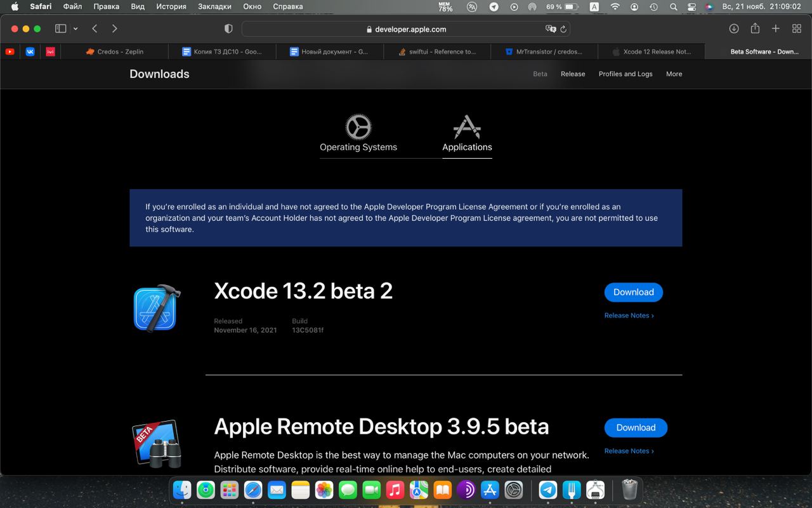Show Safari downloads list
Screen dimensions: 812x508
(x=734, y=29)
